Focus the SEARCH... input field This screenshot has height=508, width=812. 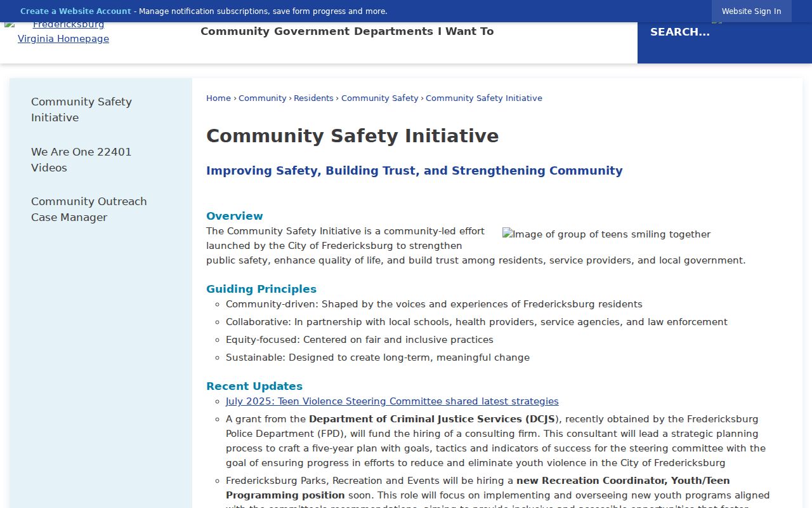pyautogui.click(x=680, y=32)
